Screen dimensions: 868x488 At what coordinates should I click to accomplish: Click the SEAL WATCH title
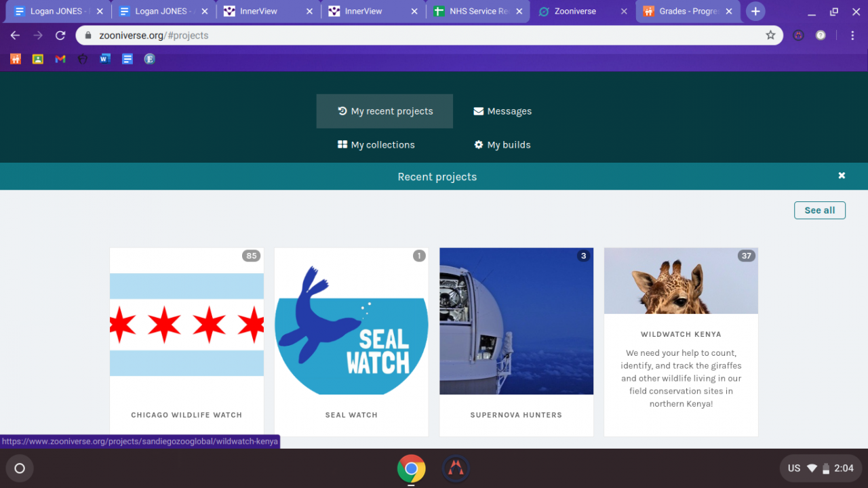(351, 415)
